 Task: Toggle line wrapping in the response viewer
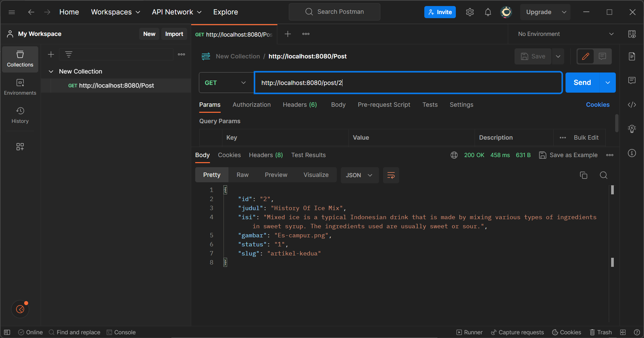pyautogui.click(x=391, y=175)
